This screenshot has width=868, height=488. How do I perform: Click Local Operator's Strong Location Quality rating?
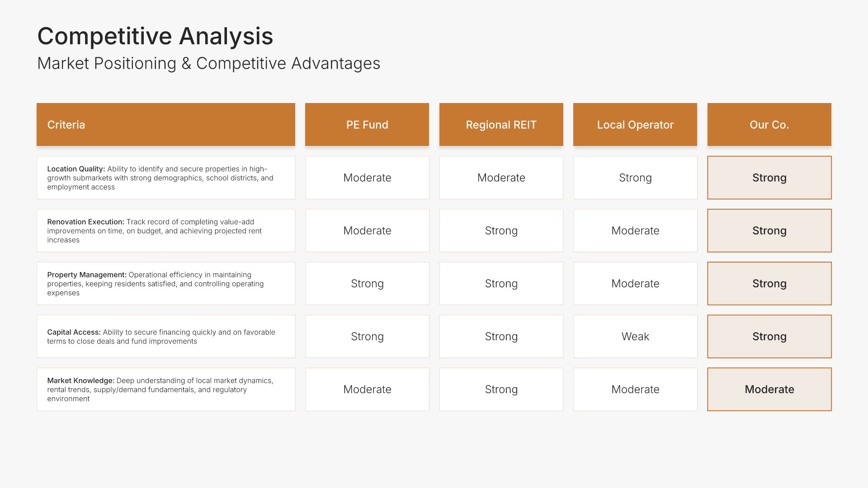635,178
